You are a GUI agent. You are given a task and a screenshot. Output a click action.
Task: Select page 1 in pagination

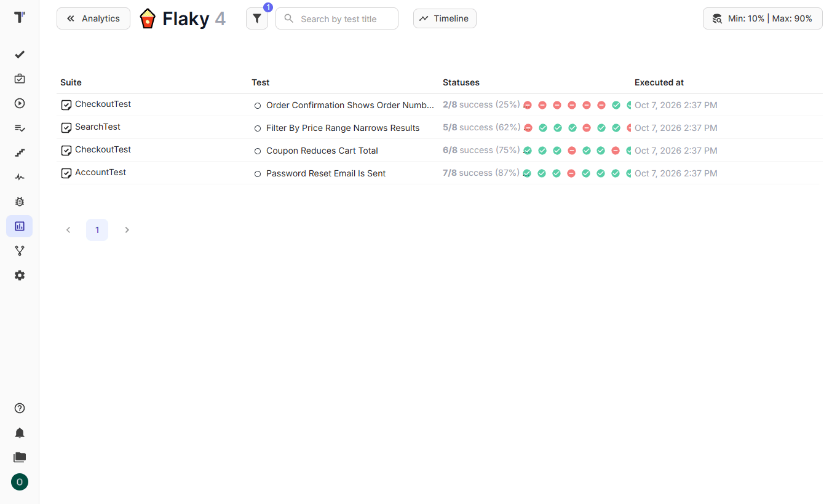97,230
